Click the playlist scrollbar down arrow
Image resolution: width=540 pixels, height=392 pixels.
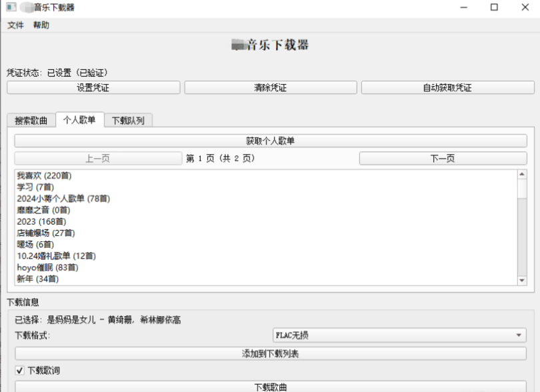522,280
